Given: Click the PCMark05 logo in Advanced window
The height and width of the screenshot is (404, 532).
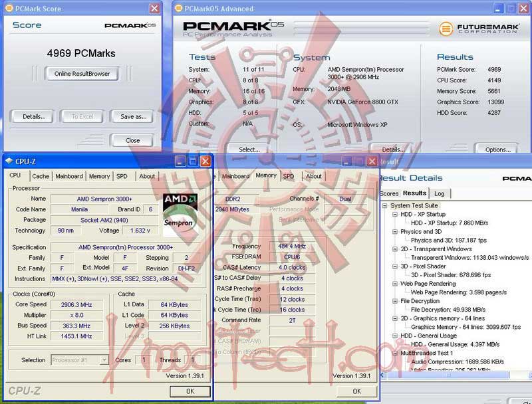Looking at the screenshot, I should [233, 29].
